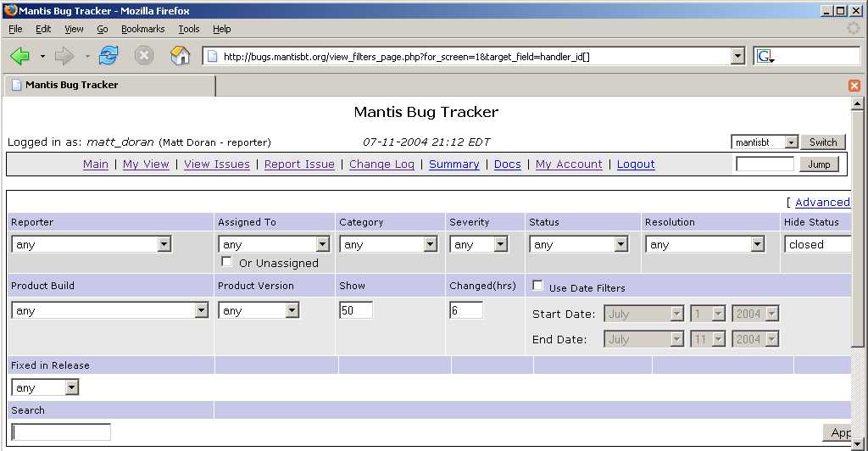This screenshot has height=451, width=868.
Task: Click the My View link
Action: pyautogui.click(x=146, y=164)
